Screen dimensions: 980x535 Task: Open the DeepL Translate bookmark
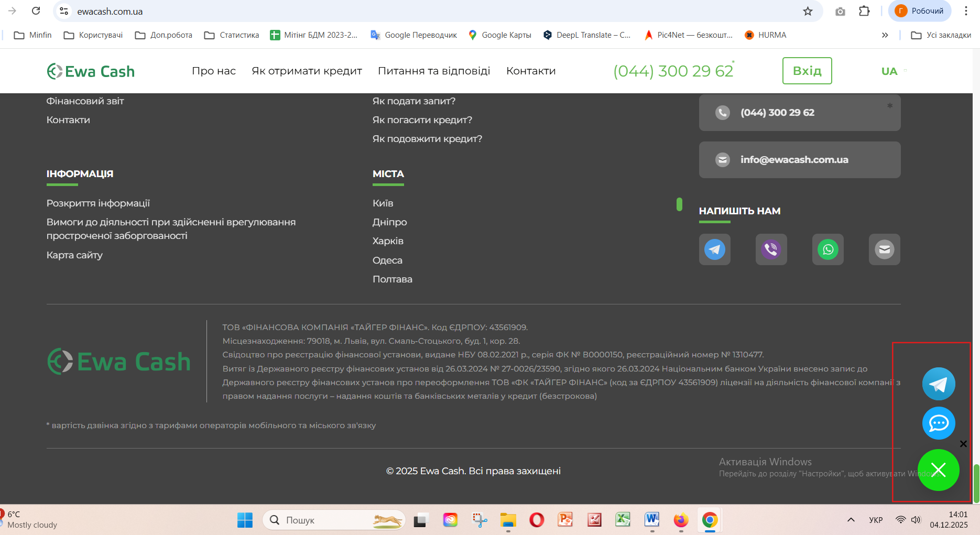point(587,35)
